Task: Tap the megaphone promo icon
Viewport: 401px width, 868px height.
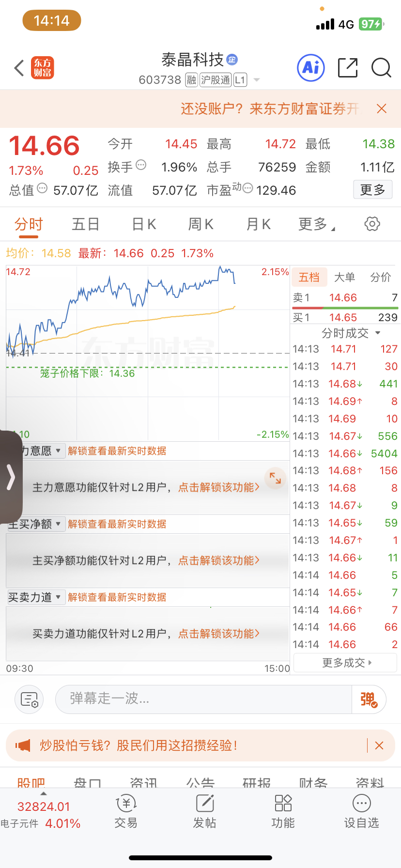Action: click(22, 745)
